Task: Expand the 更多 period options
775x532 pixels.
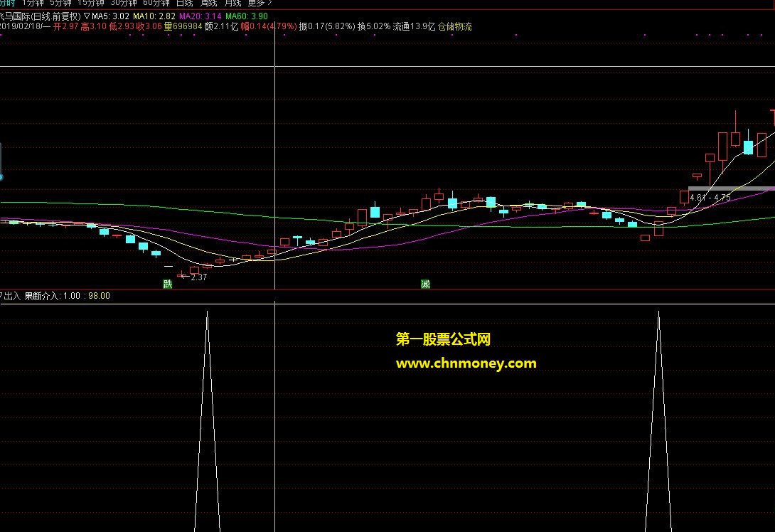Action: pyautogui.click(x=260, y=3)
